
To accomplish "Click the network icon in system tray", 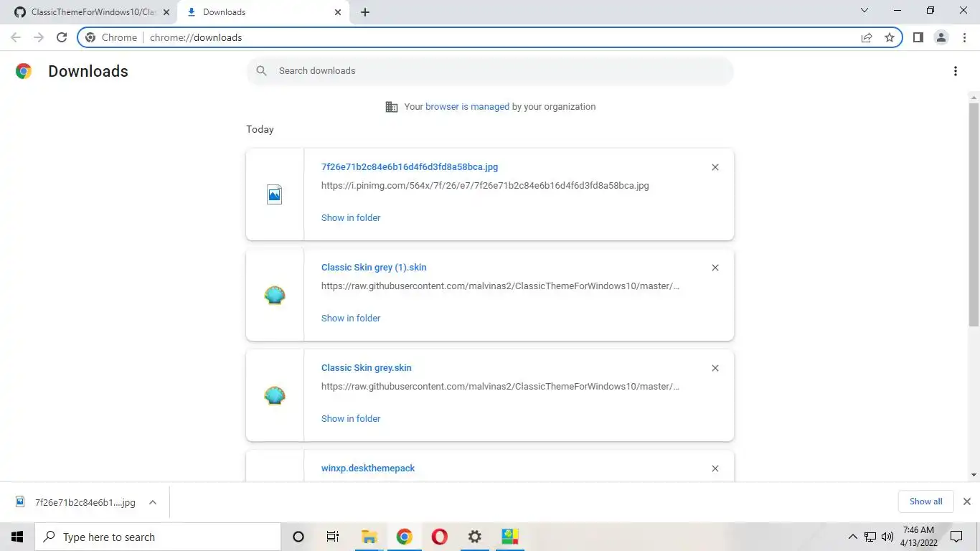I will click(870, 537).
